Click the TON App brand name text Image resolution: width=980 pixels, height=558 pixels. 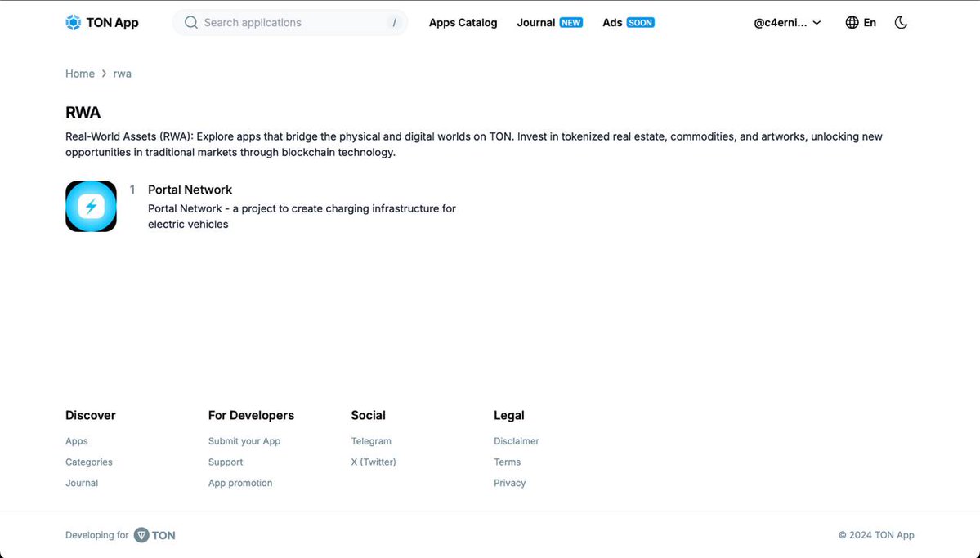point(113,23)
